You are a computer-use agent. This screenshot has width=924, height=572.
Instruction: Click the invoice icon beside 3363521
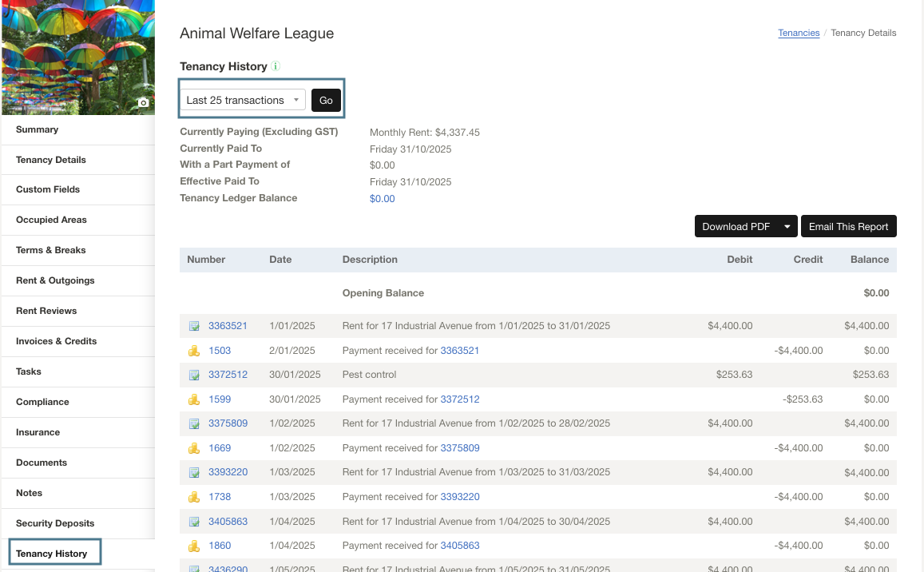click(x=193, y=325)
